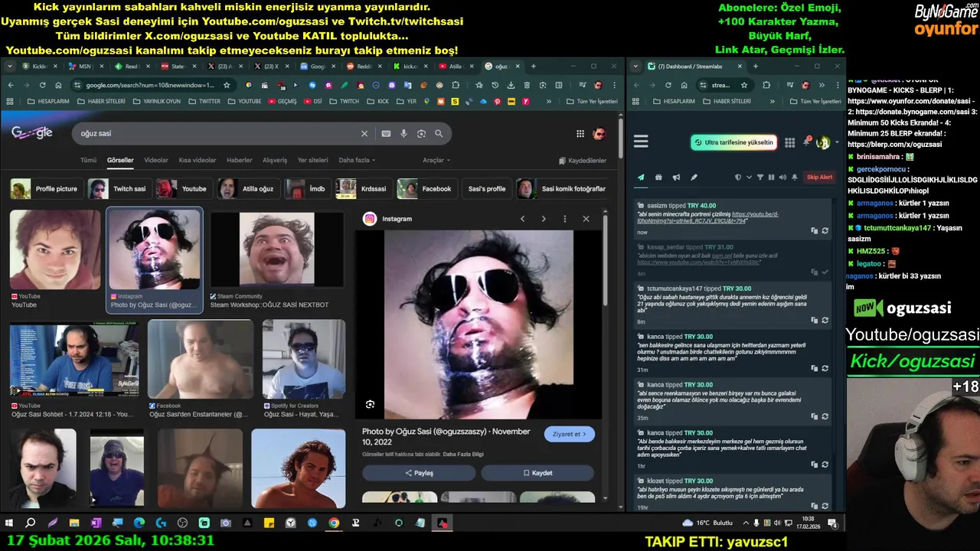The width and height of the screenshot is (980, 551).
Task: Open the brush icon tab in Streamlabs
Action: 694,177
